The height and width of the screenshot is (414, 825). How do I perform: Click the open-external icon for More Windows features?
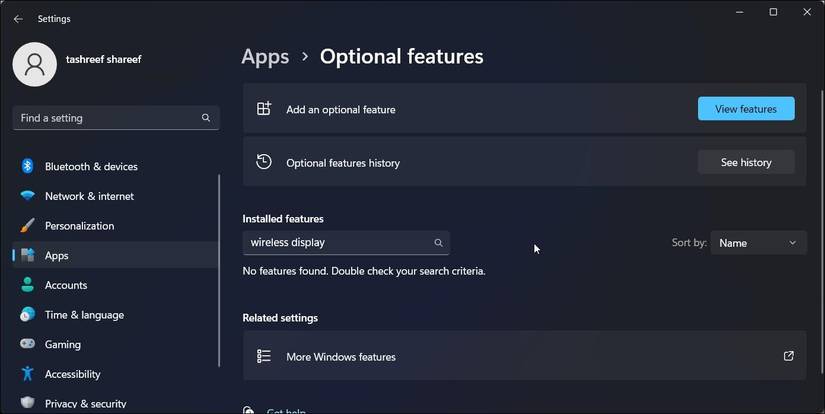[x=788, y=356]
